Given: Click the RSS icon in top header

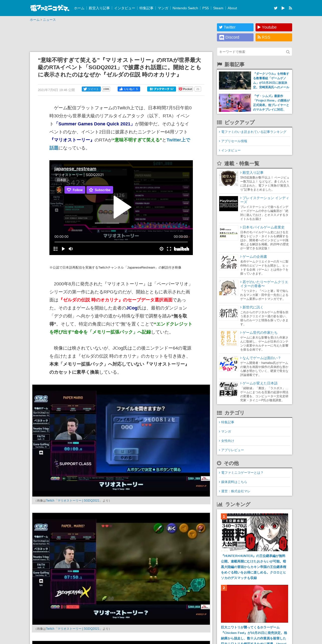Looking at the screenshot, I should (290, 8).
